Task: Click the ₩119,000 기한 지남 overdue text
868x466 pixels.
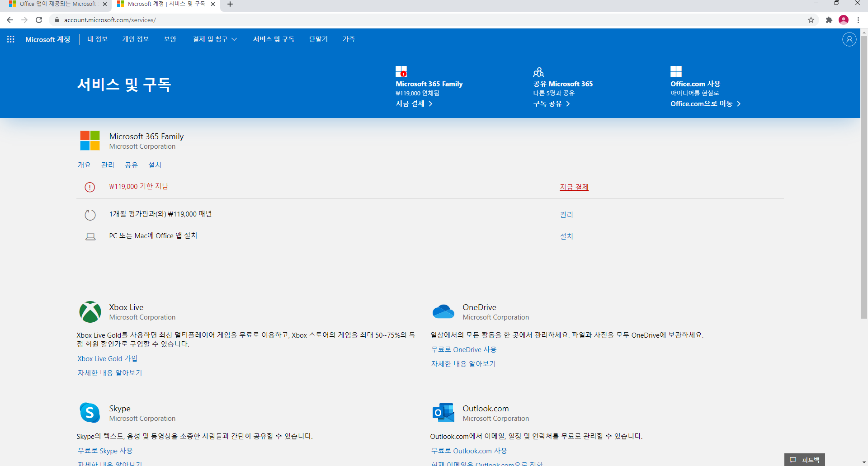Action: (138, 186)
